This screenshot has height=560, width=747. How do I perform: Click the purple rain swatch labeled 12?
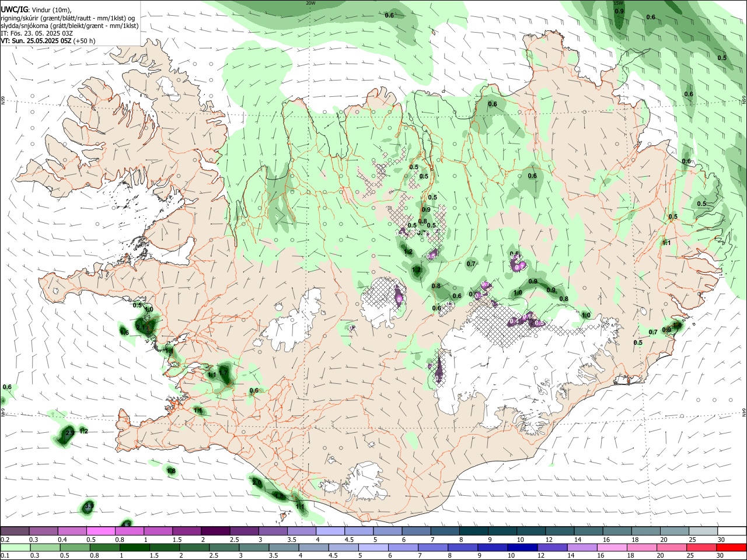coord(553,547)
